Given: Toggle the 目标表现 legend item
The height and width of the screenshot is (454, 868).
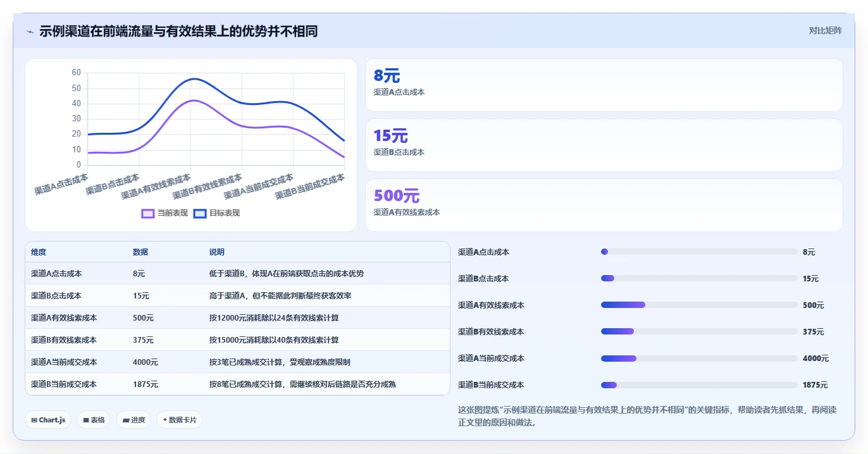Looking at the screenshot, I should (x=217, y=213).
